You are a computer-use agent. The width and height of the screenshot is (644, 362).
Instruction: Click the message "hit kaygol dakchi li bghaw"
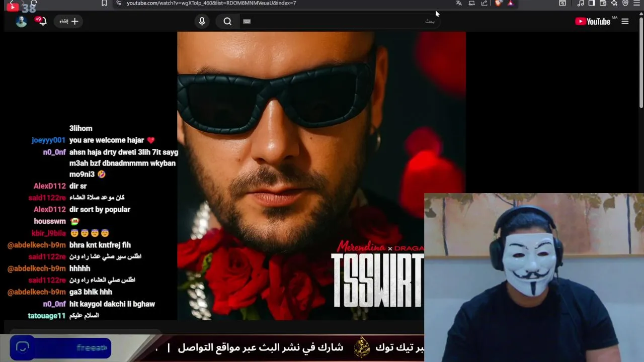pyautogui.click(x=112, y=304)
